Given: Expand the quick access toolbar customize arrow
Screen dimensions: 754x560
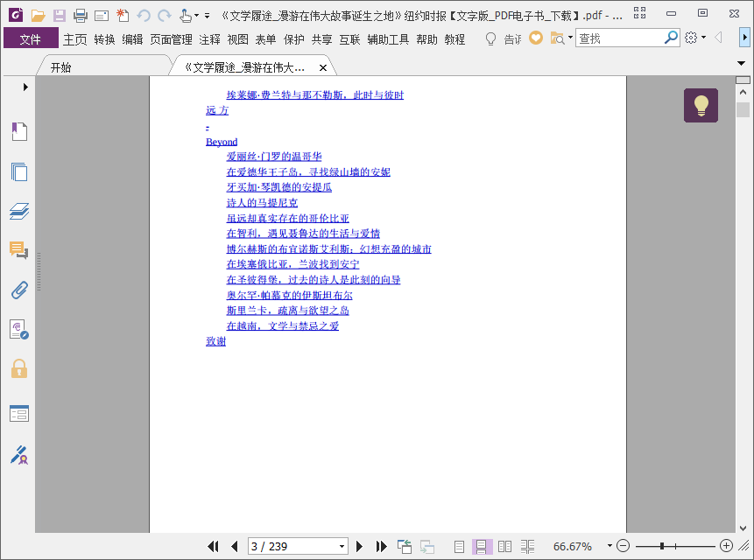Looking at the screenshot, I should (x=208, y=17).
